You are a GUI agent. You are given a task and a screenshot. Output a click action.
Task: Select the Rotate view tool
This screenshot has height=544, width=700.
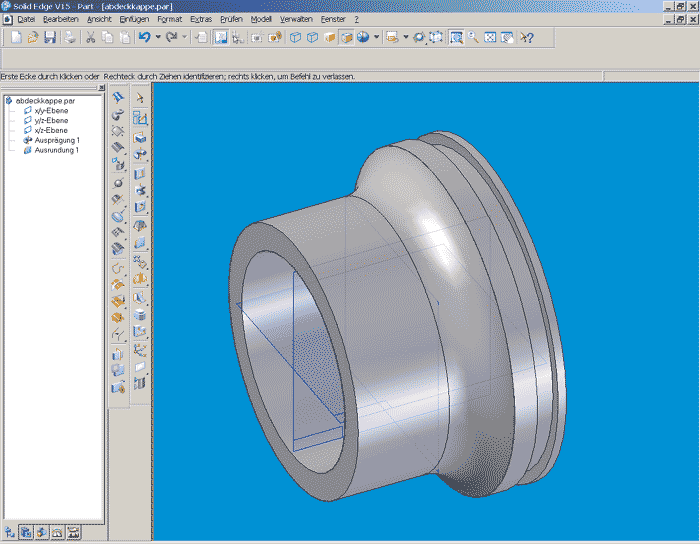coord(419,37)
